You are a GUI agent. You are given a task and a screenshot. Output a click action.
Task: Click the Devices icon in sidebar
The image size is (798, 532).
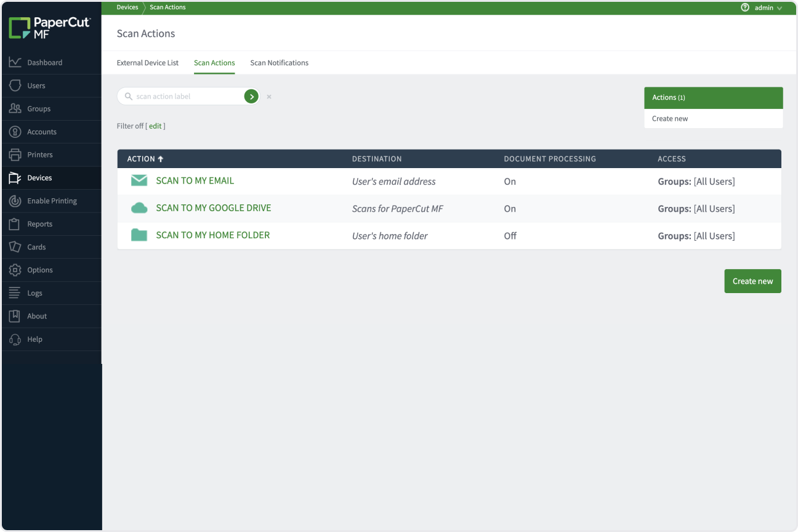tap(15, 178)
